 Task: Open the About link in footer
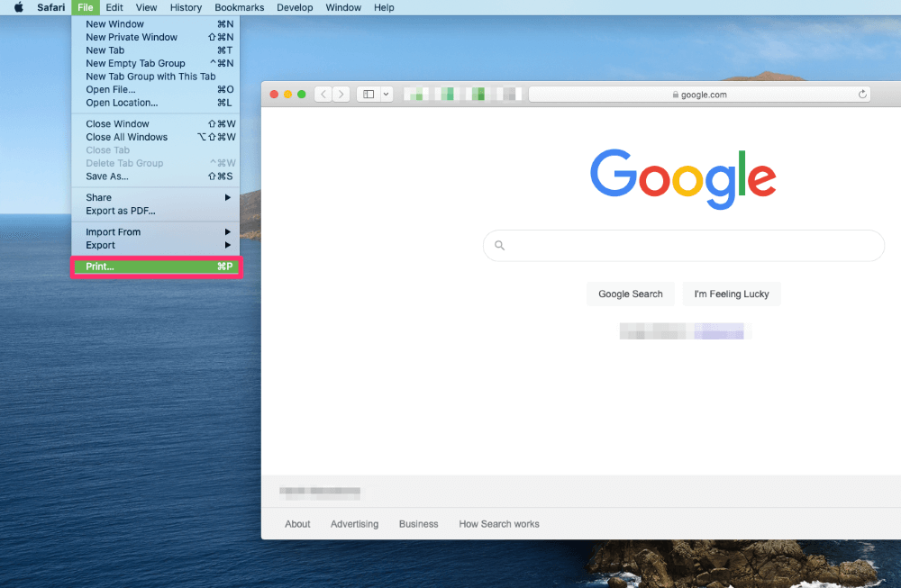click(x=297, y=524)
